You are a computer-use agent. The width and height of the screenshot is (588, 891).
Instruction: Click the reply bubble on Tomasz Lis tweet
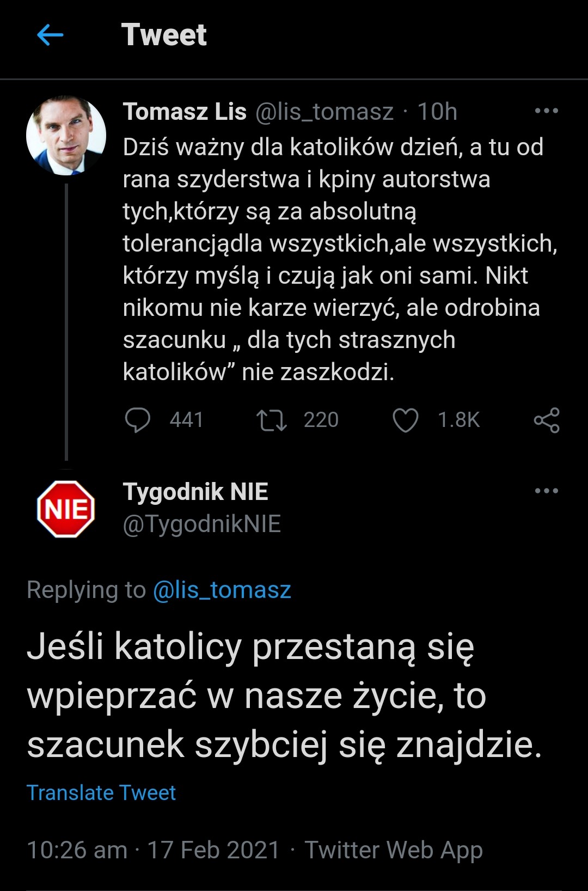tap(138, 420)
